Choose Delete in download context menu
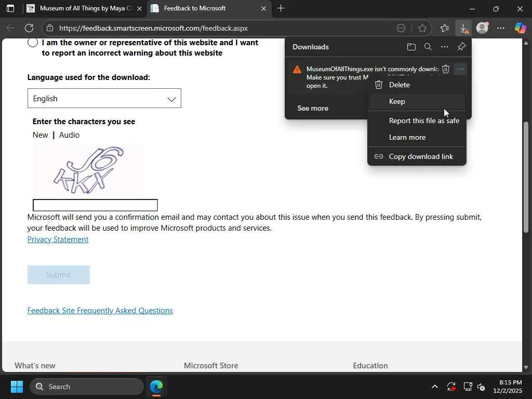This screenshot has width=532, height=399. tap(417, 85)
